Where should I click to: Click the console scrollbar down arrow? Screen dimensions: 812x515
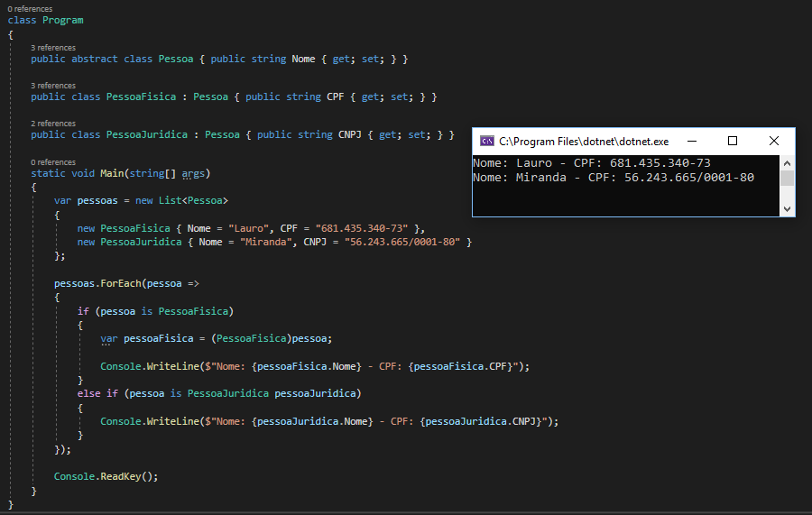[x=787, y=209]
